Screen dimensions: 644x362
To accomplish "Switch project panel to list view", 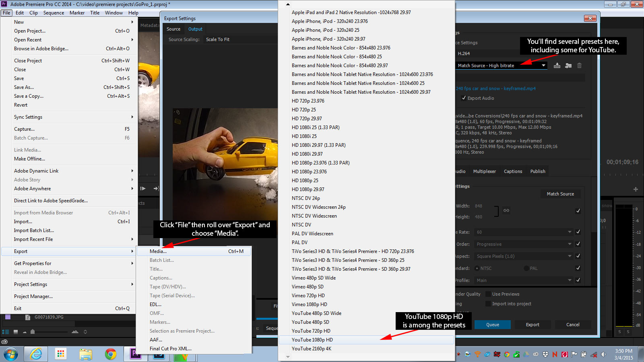I will [6, 332].
